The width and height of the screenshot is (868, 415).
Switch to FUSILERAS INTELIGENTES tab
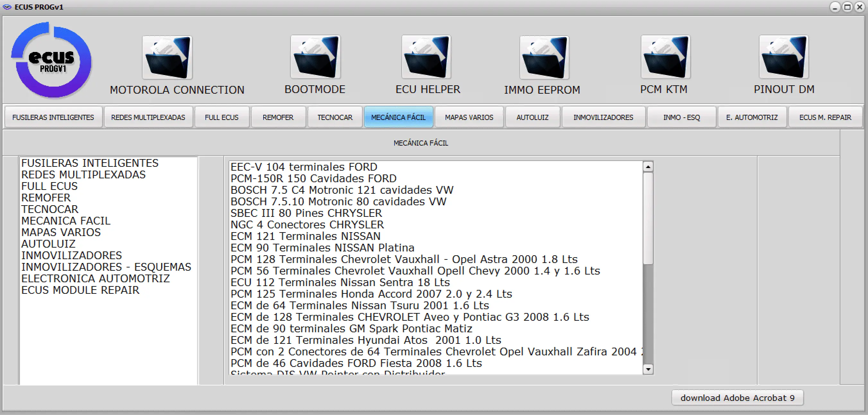coord(53,117)
